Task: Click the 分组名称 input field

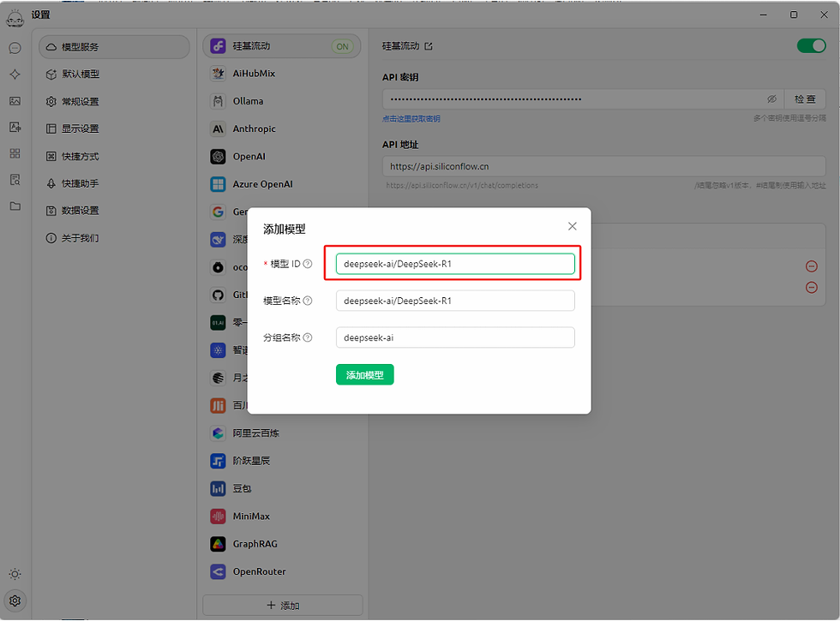Action: click(x=455, y=337)
